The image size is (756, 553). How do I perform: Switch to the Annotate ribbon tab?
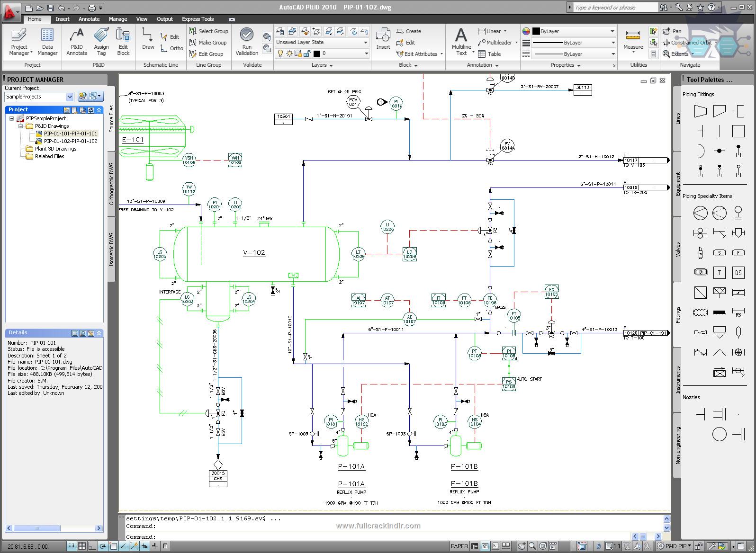(x=89, y=19)
